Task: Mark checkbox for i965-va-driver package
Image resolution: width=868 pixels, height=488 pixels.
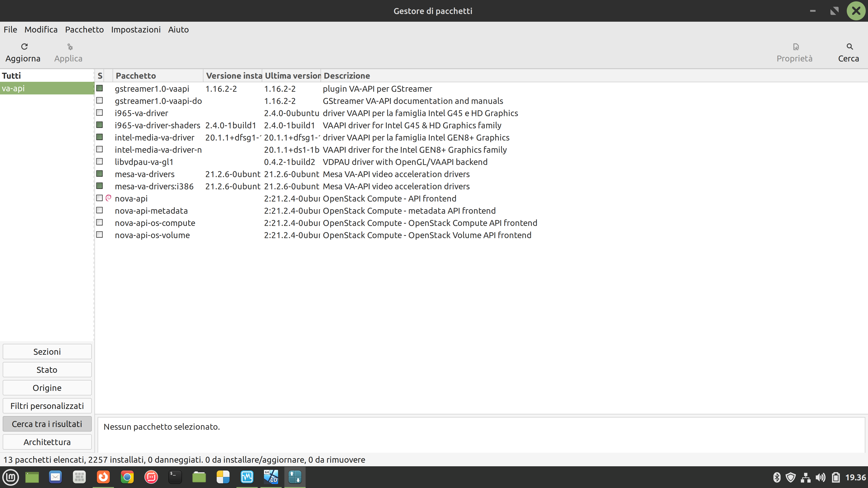Action: tap(99, 113)
